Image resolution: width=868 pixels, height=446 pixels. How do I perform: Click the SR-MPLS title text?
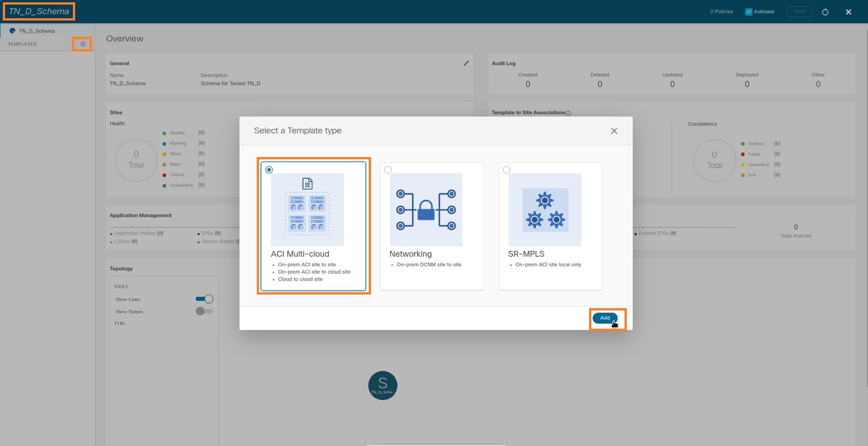click(526, 254)
